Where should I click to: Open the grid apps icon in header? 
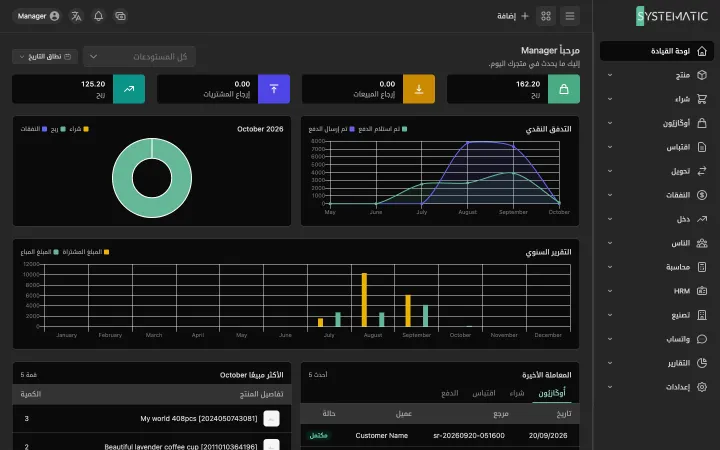546,16
